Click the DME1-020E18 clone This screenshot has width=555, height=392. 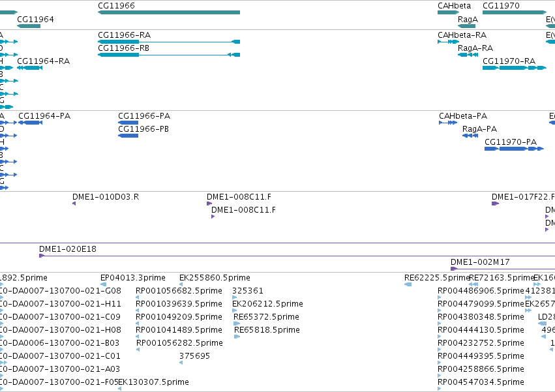[x=297, y=256]
